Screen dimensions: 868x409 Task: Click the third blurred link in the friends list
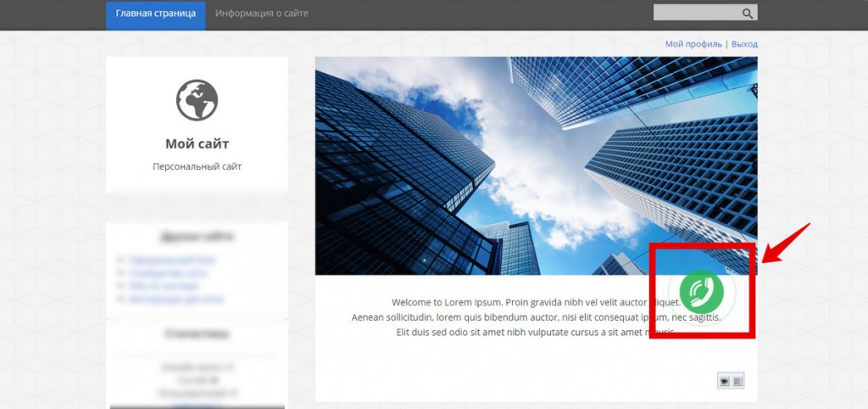coord(164,286)
